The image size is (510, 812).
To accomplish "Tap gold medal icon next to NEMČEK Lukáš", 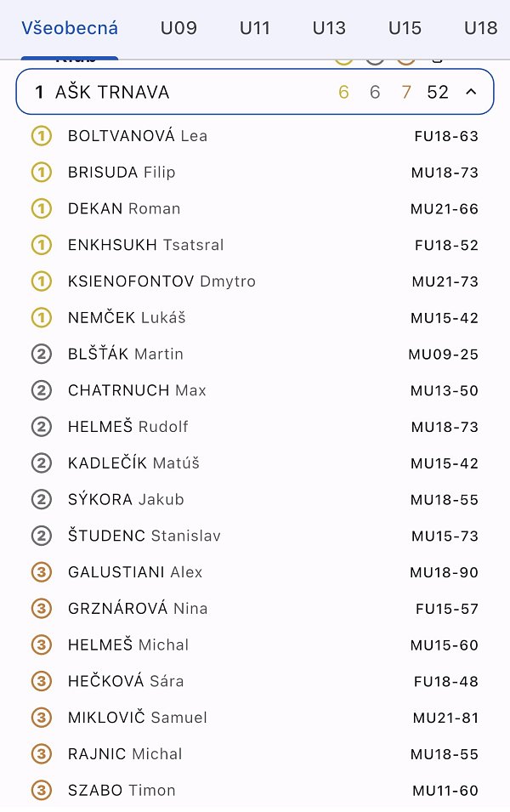I will pos(41,318).
